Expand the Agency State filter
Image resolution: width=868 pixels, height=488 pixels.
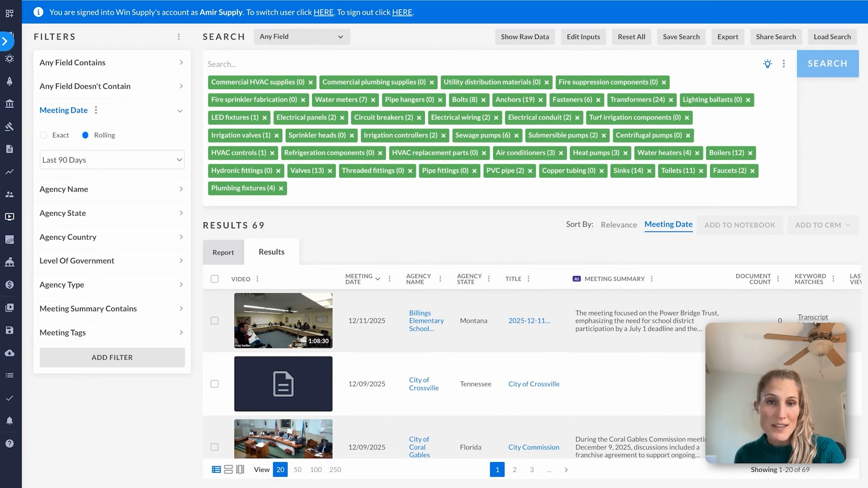(x=112, y=213)
